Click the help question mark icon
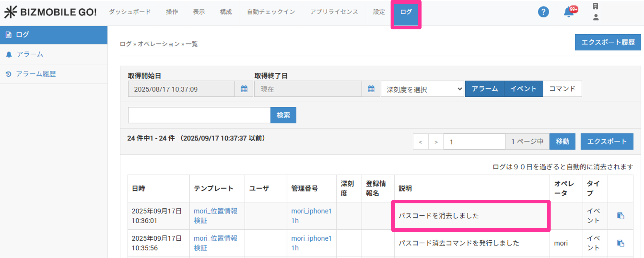 click(x=543, y=12)
